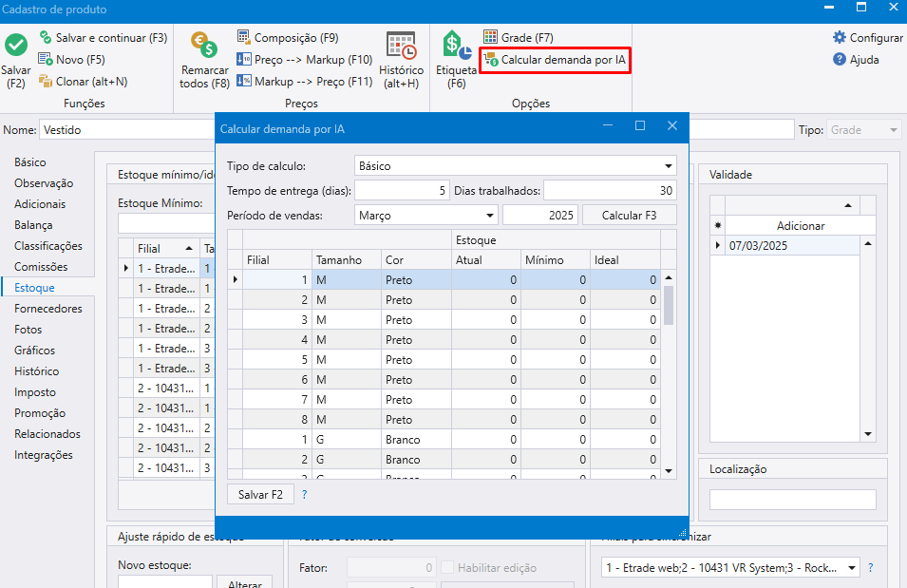Click Calcular demanda por IA option
The width and height of the screenshot is (907, 588).
556,60
